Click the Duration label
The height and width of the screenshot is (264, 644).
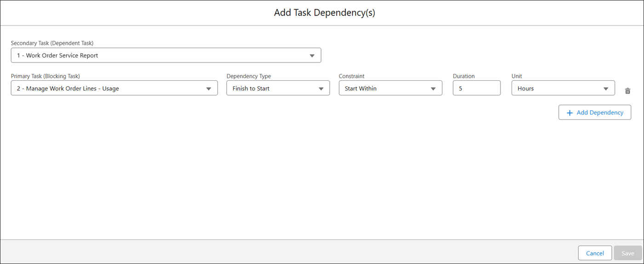pos(464,76)
